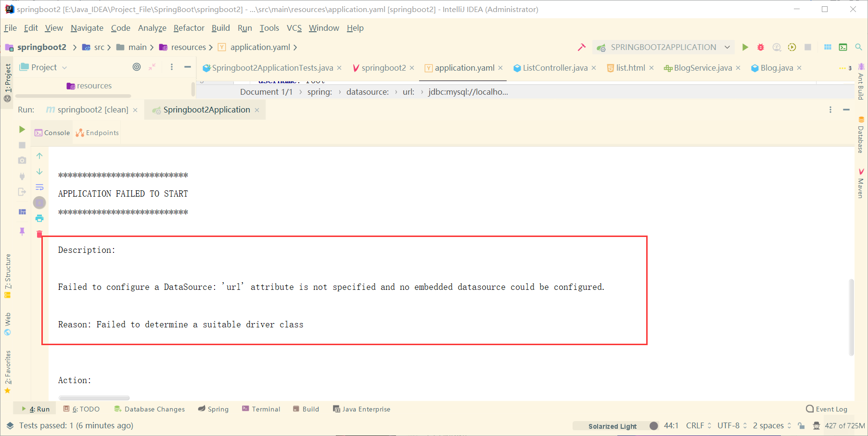Screen dimensions: 868x436
Task: Expand the Project view selector dropdown
Action: [64, 68]
